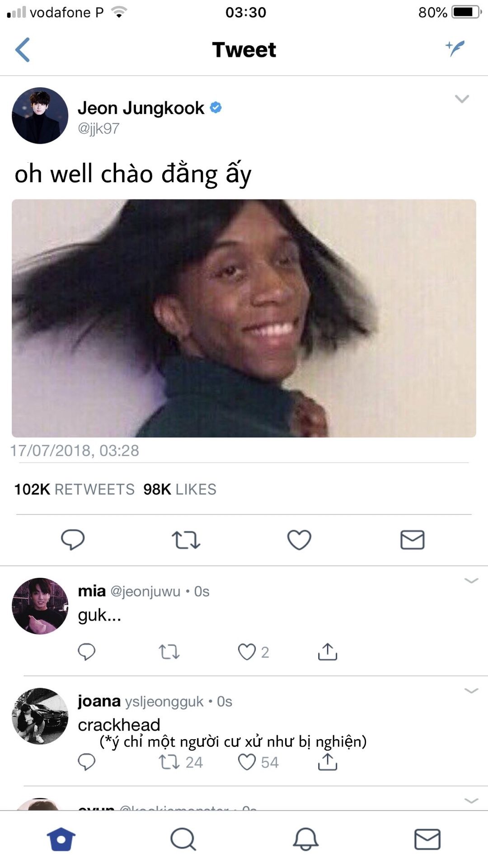Retweet the main Jungkook tweet
Screen dimensions: 488x868
186,540
